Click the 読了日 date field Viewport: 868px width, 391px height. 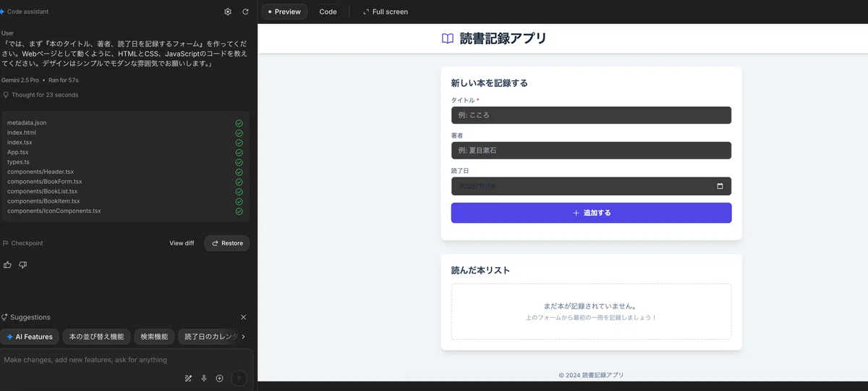pyautogui.click(x=591, y=186)
